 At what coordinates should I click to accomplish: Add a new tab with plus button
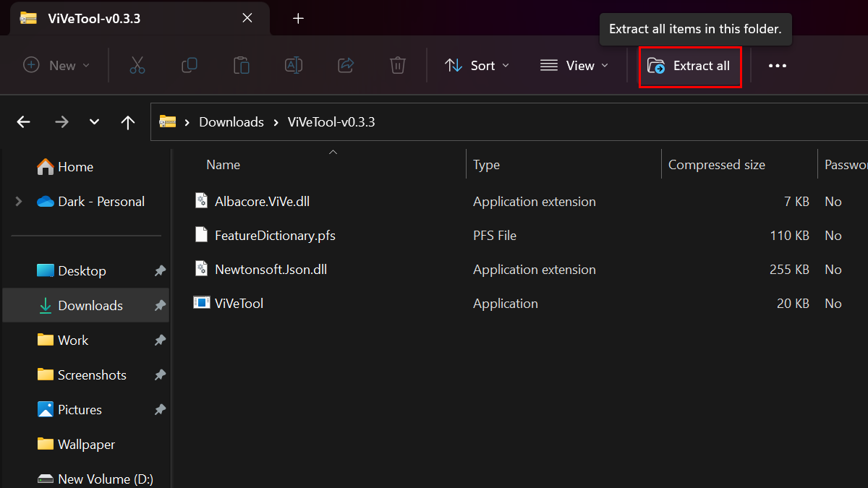click(298, 19)
